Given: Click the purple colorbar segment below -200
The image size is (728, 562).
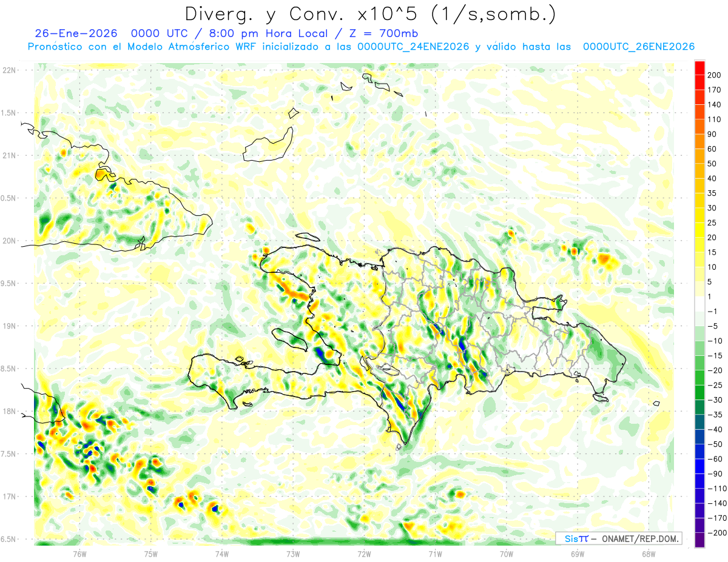Looking at the screenshot, I should coord(700,540).
